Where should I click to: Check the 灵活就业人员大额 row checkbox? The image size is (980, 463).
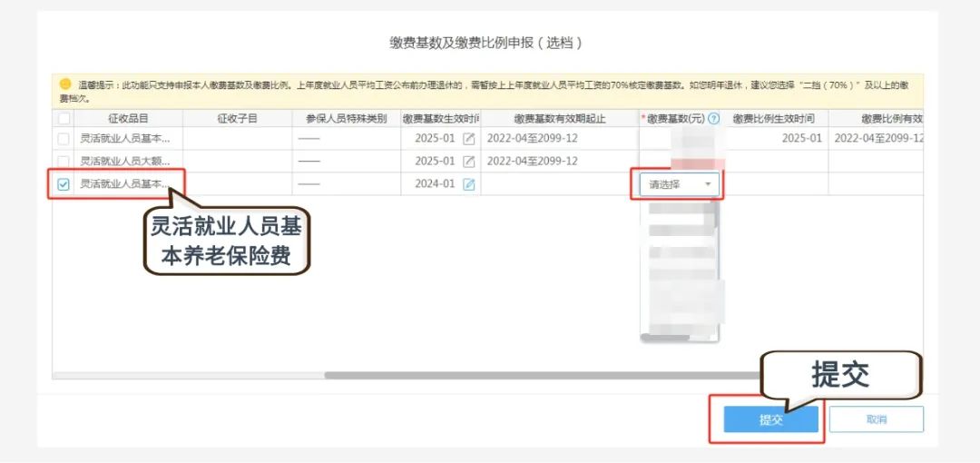[64, 162]
